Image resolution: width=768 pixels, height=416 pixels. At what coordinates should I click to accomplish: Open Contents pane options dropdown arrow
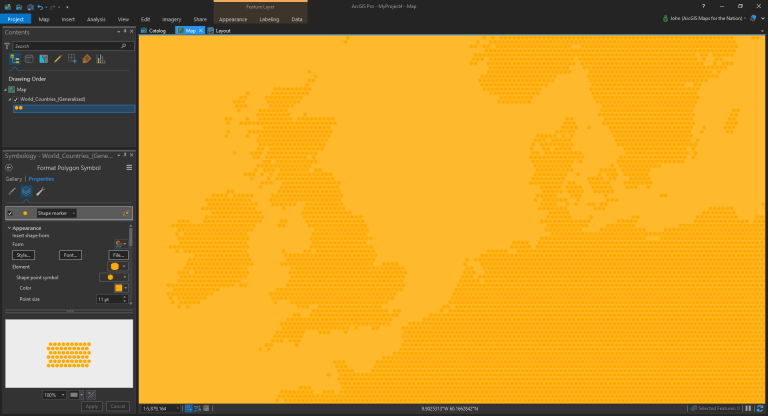point(119,32)
